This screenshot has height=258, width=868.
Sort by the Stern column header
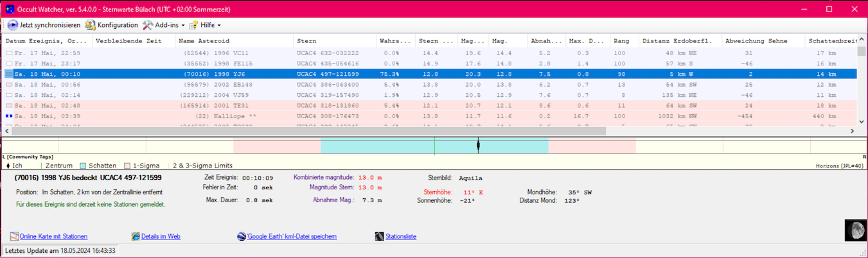pyautogui.click(x=306, y=41)
